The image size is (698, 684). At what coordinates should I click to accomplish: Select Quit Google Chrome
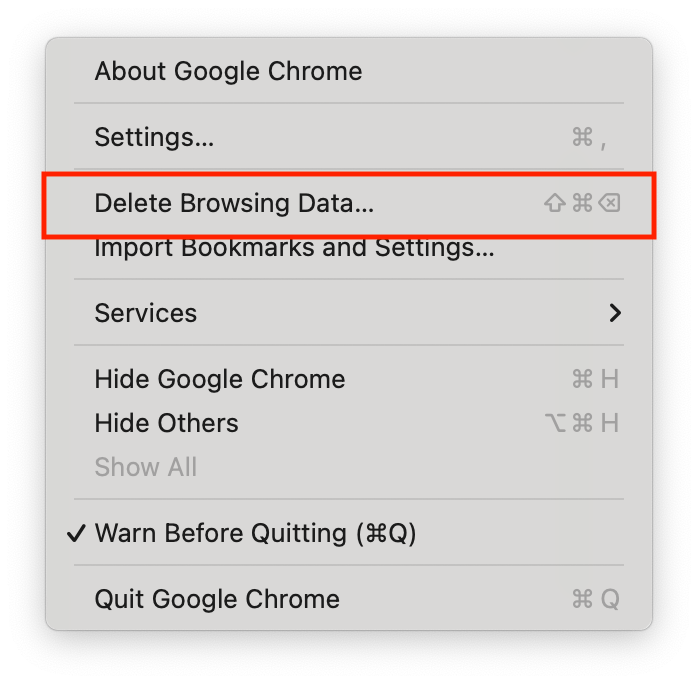217,599
